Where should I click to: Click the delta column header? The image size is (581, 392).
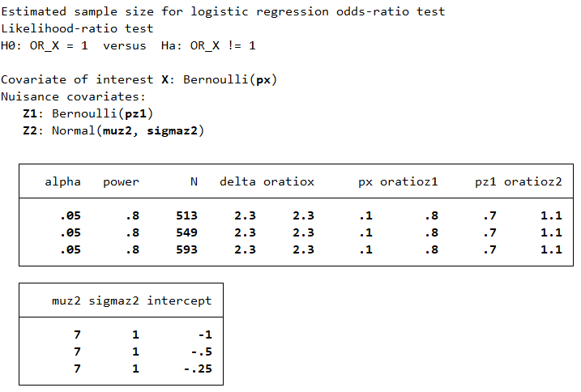pyautogui.click(x=237, y=181)
